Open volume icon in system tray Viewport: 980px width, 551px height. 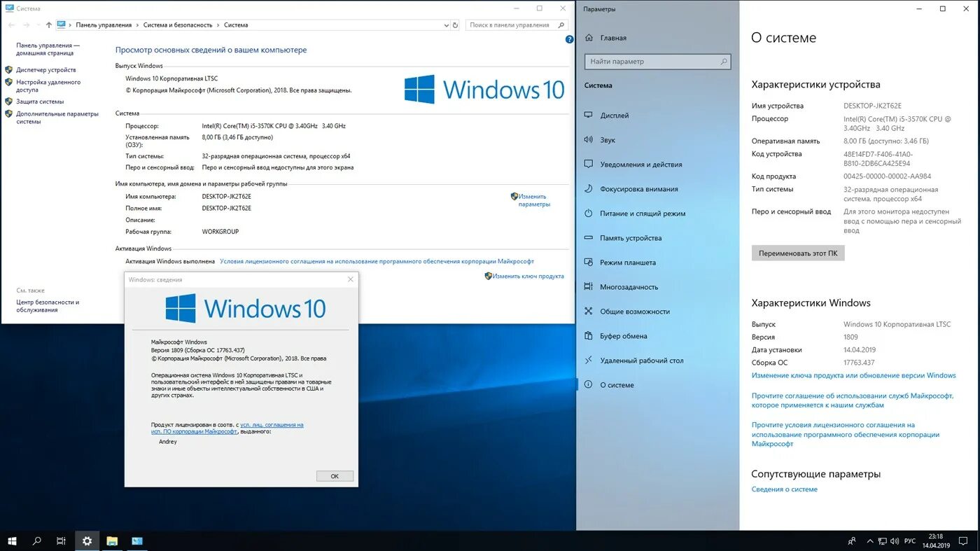(895, 541)
